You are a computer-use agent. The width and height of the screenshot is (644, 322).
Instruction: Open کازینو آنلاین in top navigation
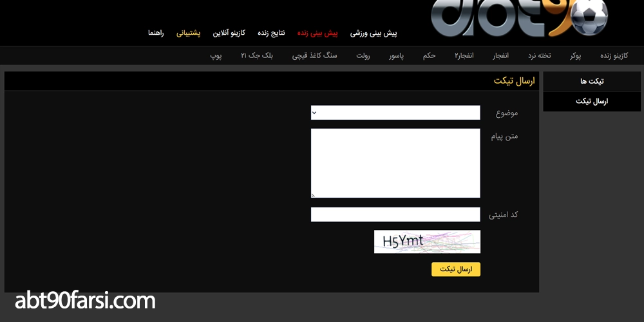click(x=229, y=32)
